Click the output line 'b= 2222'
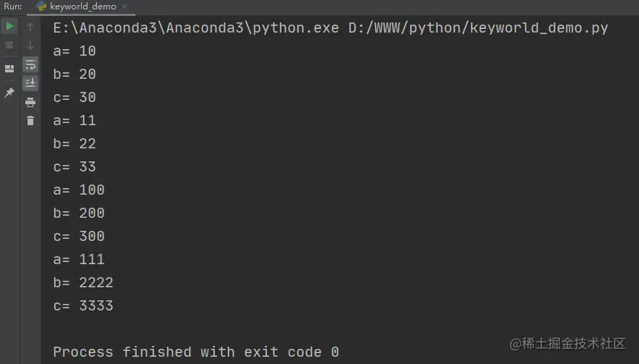The width and height of the screenshot is (639, 364). click(x=83, y=282)
